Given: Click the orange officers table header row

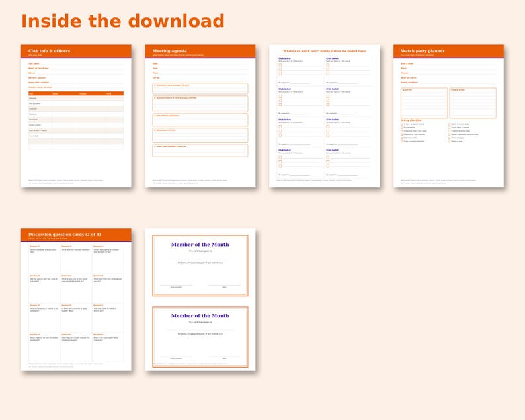Looking at the screenshot, I should click(x=76, y=93).
